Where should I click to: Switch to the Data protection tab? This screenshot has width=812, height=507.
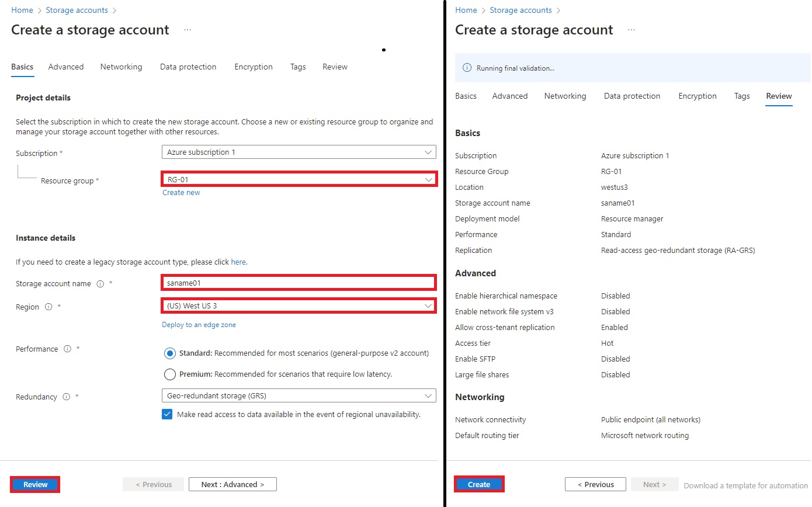tap(188, 67)
